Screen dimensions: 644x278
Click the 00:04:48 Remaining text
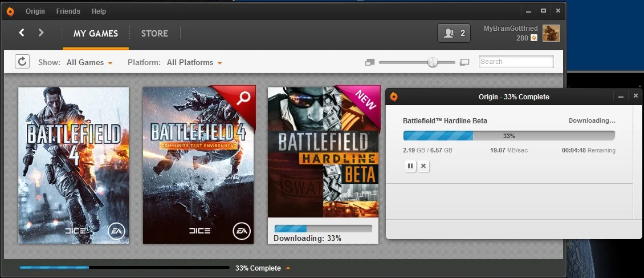pos(589,151)
